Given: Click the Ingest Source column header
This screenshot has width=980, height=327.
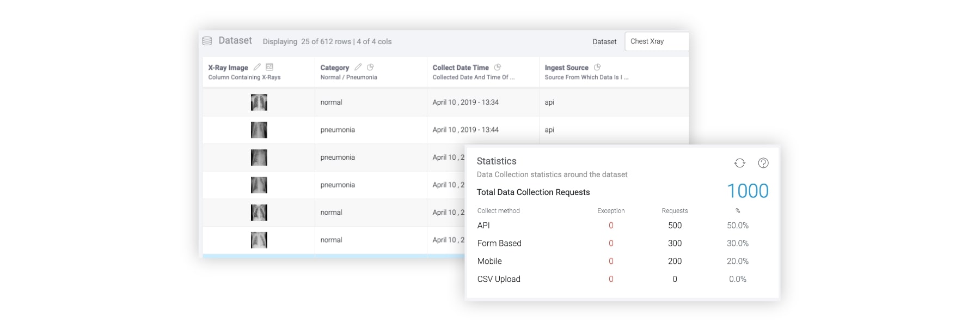Looking at the screenshot, I should 566,68.
